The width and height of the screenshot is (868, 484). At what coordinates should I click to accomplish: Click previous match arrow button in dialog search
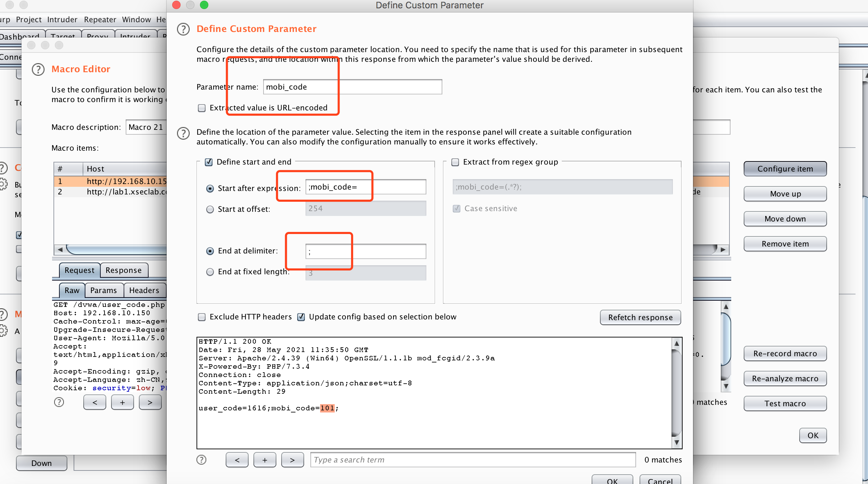pos(237,460)
